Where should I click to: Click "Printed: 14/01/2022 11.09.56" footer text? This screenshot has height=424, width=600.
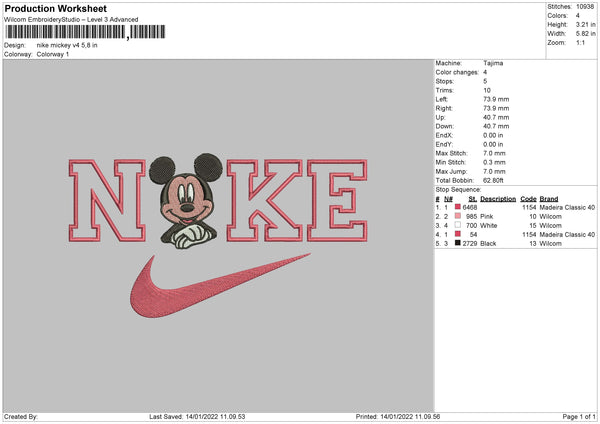click(398, 417)
